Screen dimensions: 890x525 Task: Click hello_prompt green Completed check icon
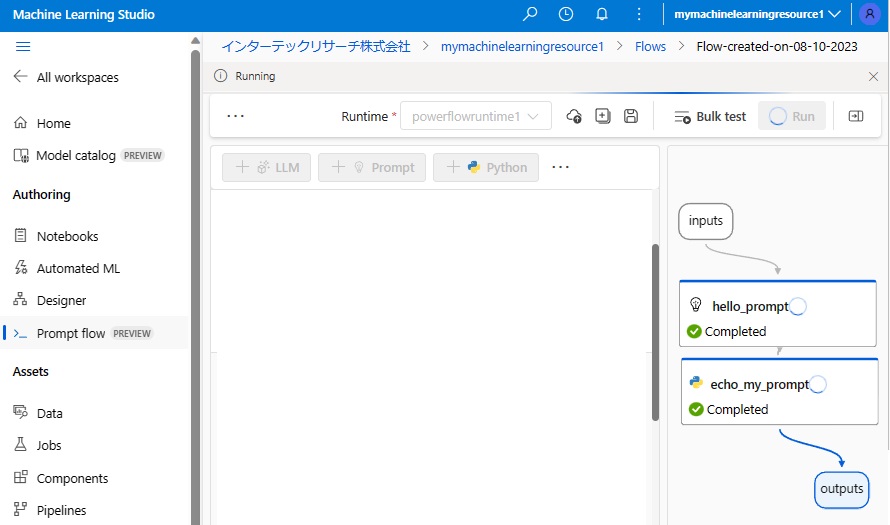coord(694,331)
